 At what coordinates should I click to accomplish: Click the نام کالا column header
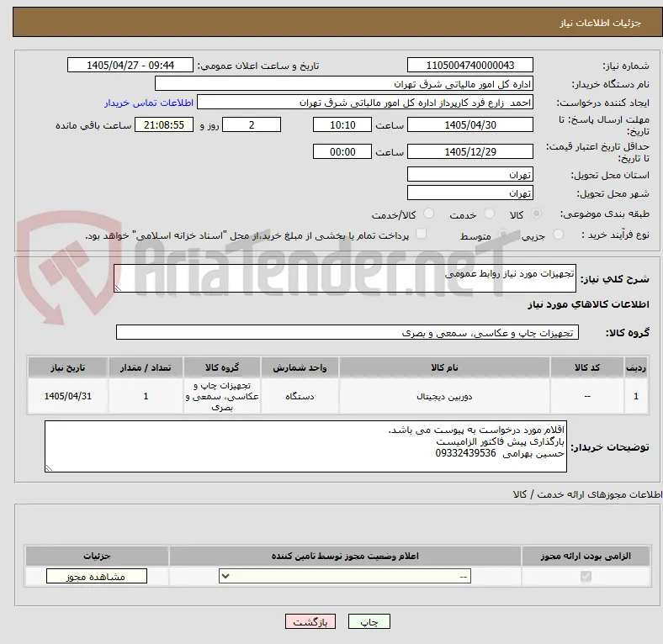point(444,367)
